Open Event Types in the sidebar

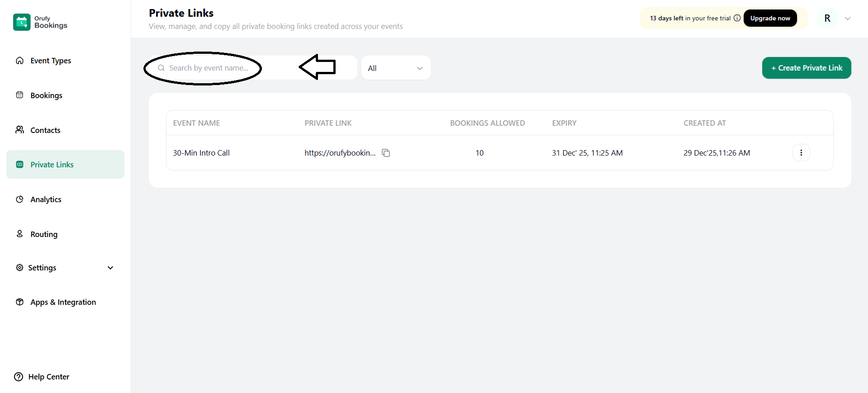pos(51,61)
